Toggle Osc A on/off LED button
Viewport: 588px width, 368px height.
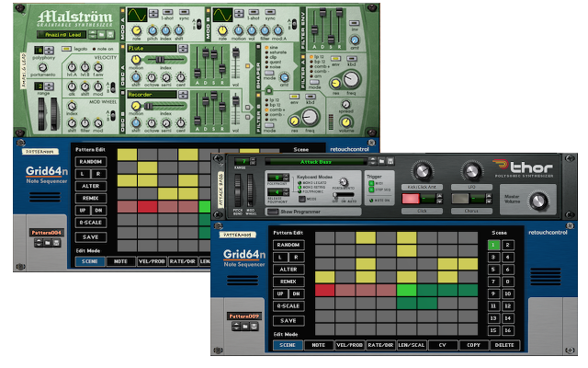tap(122, 47)
